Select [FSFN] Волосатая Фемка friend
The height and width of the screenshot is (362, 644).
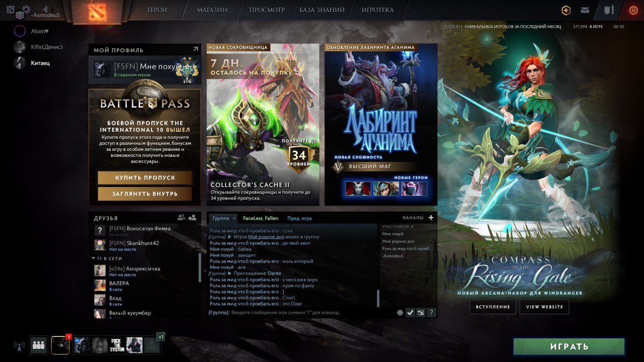click(145, 231)
